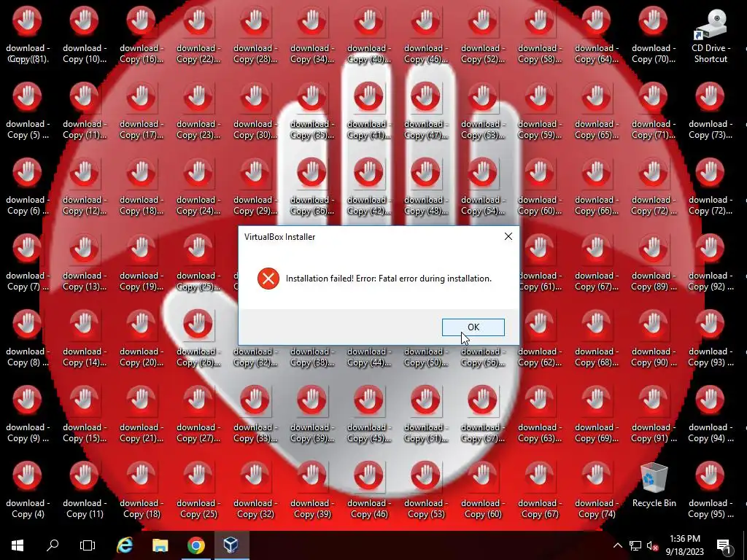This screenshot has height=560, width=747.
Task: Select the download - Copy (65) icon
Action: 597,112
